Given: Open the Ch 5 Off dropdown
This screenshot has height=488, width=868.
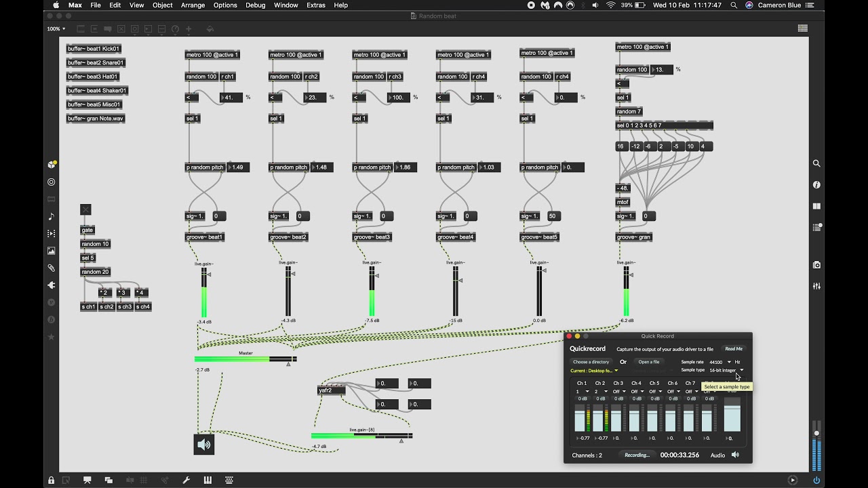Looking at the screenshot, I should tap(654, 391).
